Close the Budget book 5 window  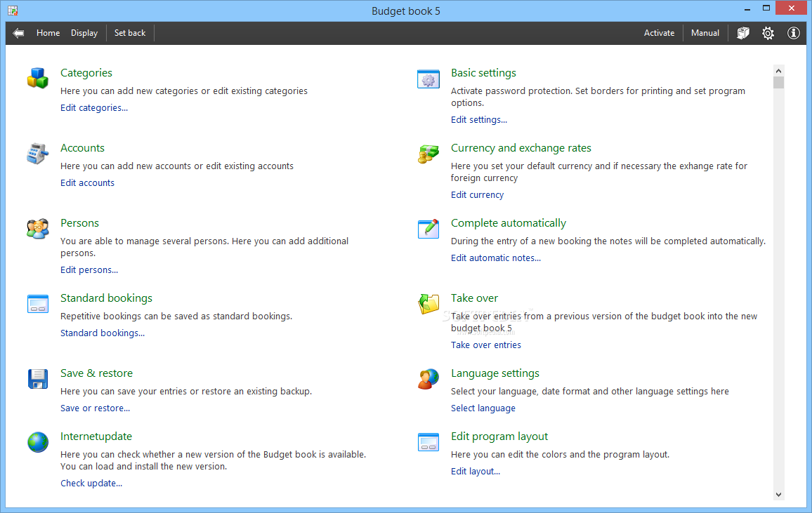point(792,8)
